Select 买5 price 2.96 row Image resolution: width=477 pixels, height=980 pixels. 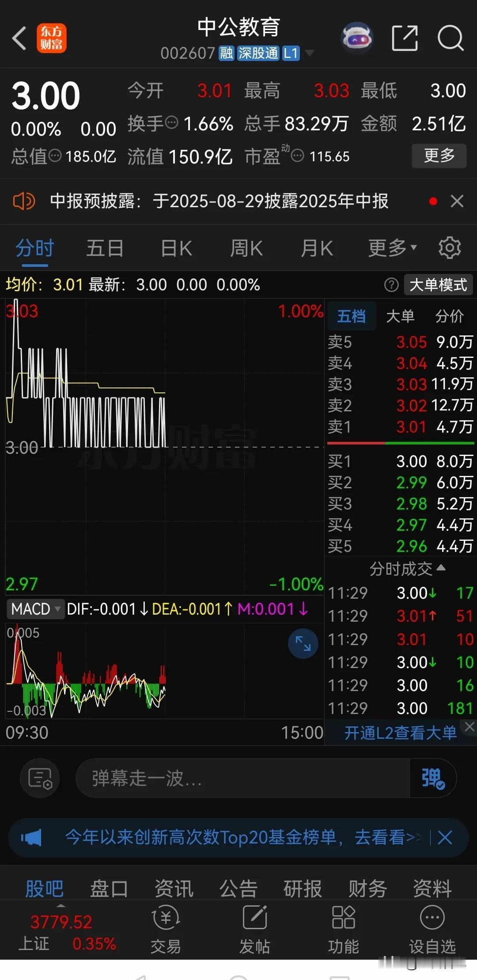[401, 546]
